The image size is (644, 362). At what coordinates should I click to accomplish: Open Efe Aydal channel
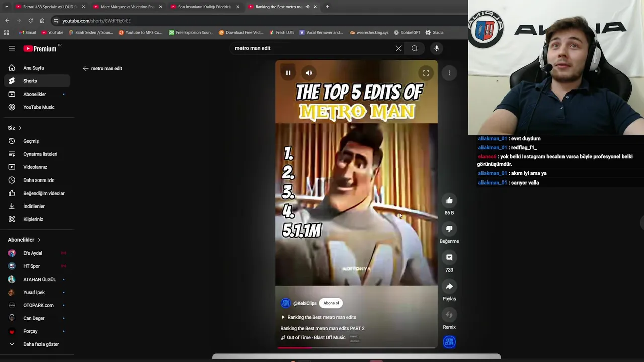click(x=37, y=253)
